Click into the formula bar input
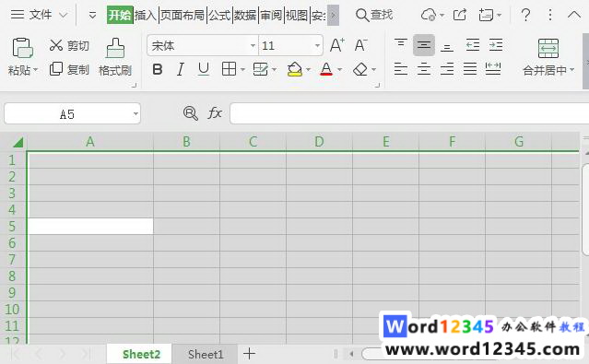Viewport: 589px width, 364px height. point(409,113)
